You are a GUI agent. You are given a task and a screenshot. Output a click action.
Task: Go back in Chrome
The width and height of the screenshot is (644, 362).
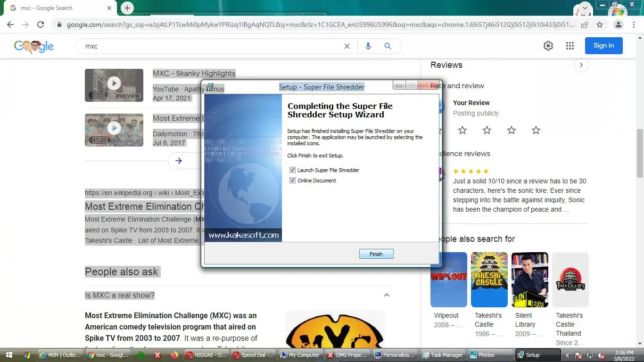[x=10, y=25]
